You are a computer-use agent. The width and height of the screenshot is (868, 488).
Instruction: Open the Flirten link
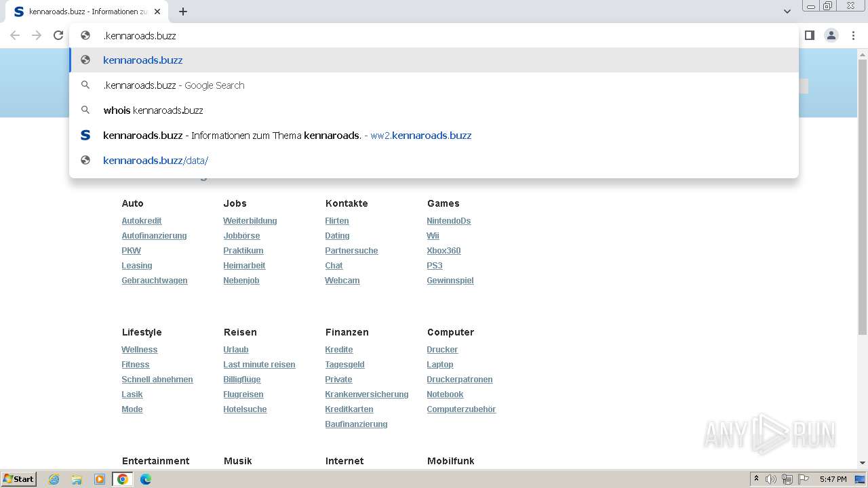tap(336, 221)
